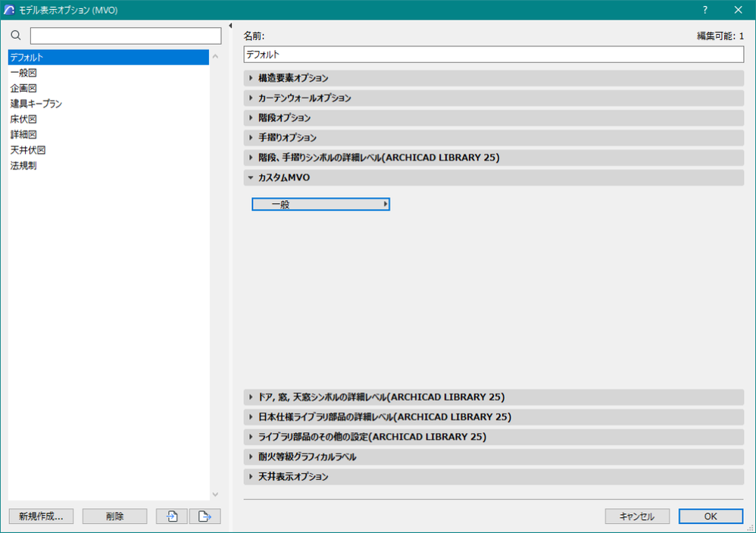
Task: Expand 天井表示オプション section
Action: click(494, 477)
